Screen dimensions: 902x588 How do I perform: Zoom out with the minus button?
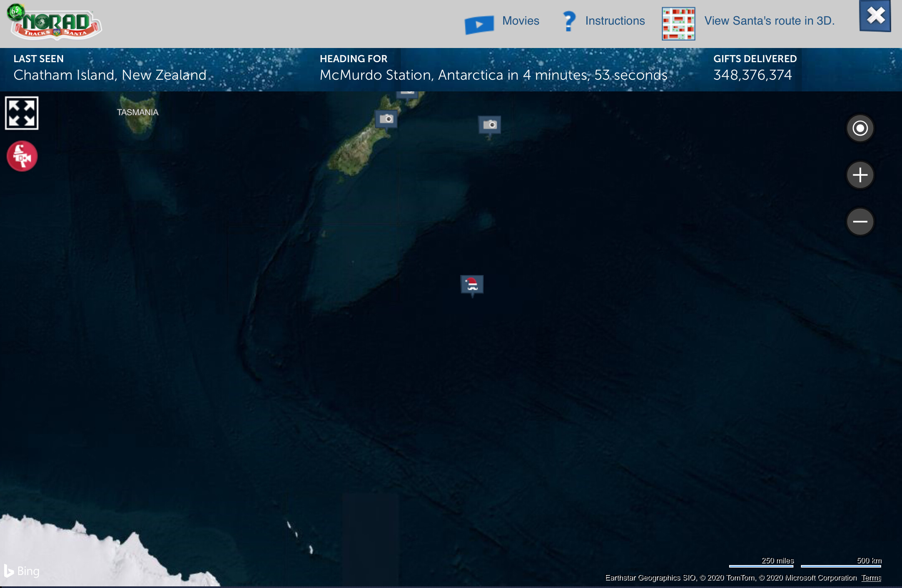[860, 222]
